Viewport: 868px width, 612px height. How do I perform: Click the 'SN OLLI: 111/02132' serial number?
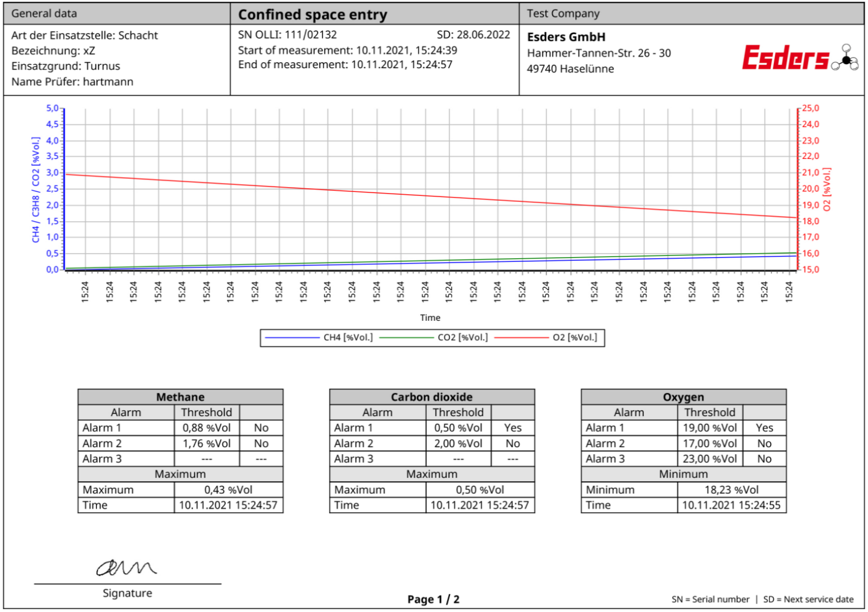pos(287,35)
